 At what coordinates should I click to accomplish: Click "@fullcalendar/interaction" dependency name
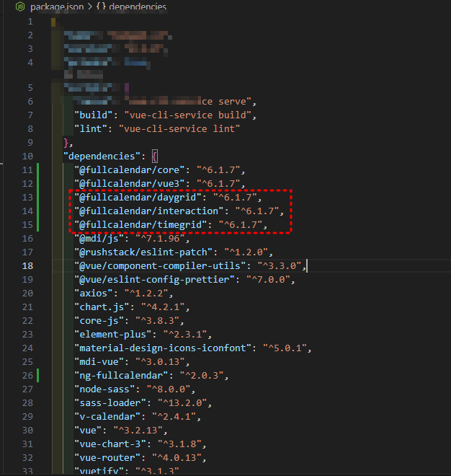pyautogui.click(x=149, y=211)
